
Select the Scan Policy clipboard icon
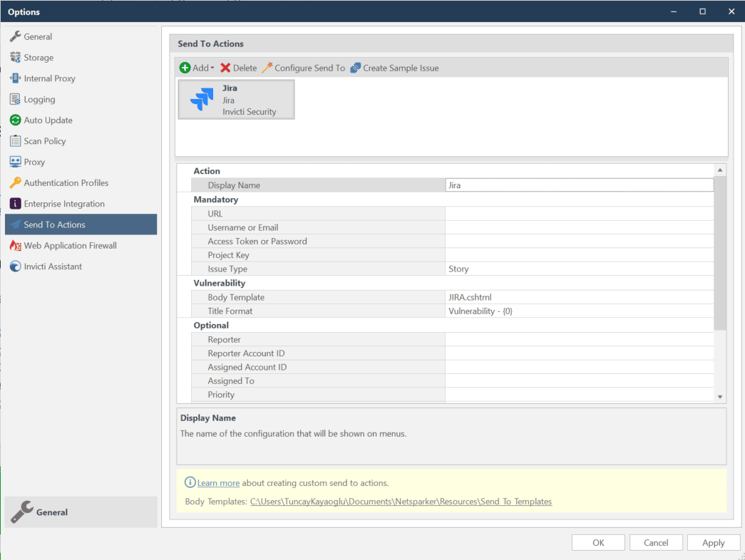(14, 140)
